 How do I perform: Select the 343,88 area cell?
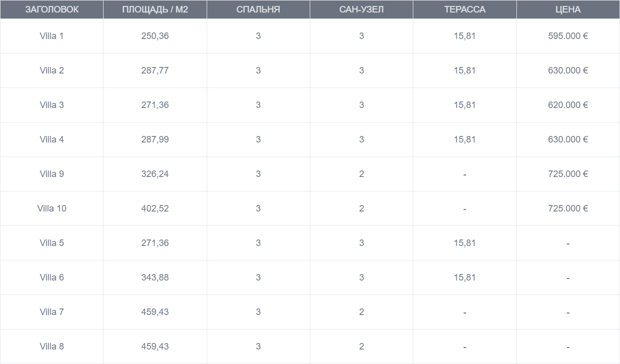pyautogui.click(x=155, y=277)
